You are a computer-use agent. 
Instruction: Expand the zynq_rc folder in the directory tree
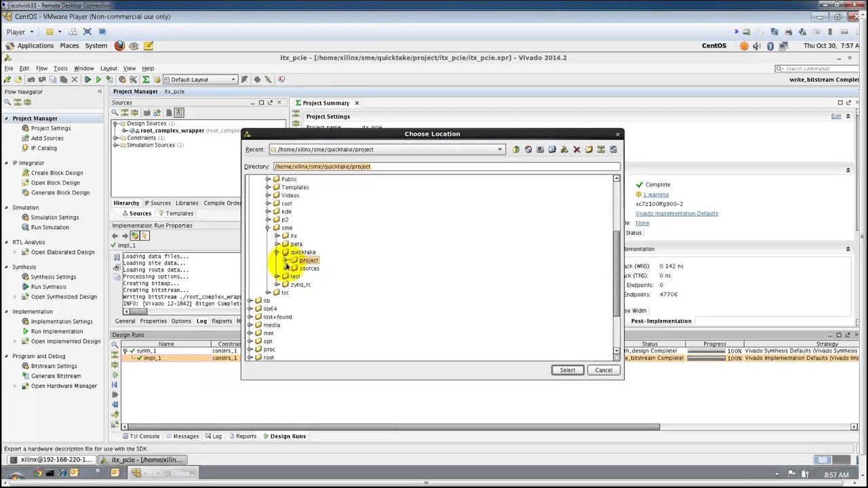[277, 285]
